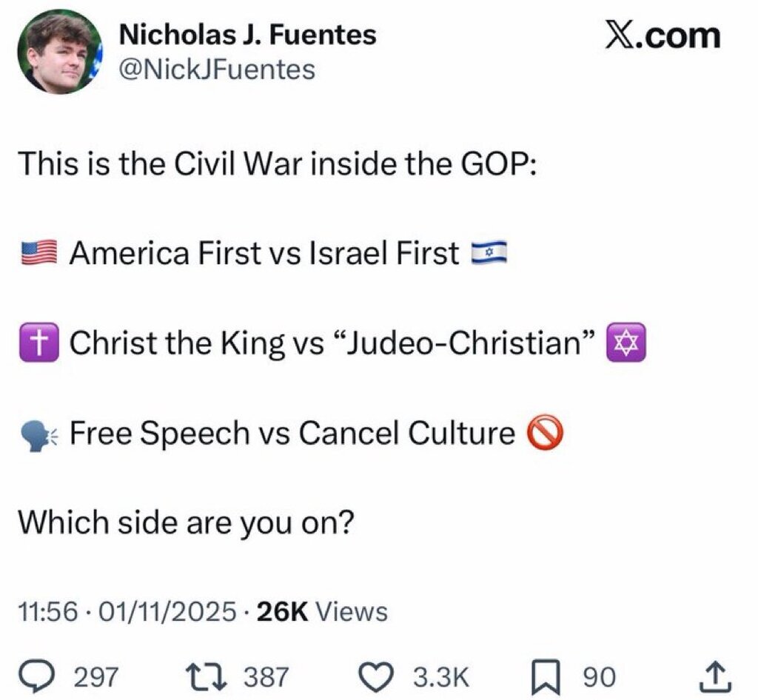The image size is (758, 700).
Task: Click the American flag emoji
Action: (38, 254)
